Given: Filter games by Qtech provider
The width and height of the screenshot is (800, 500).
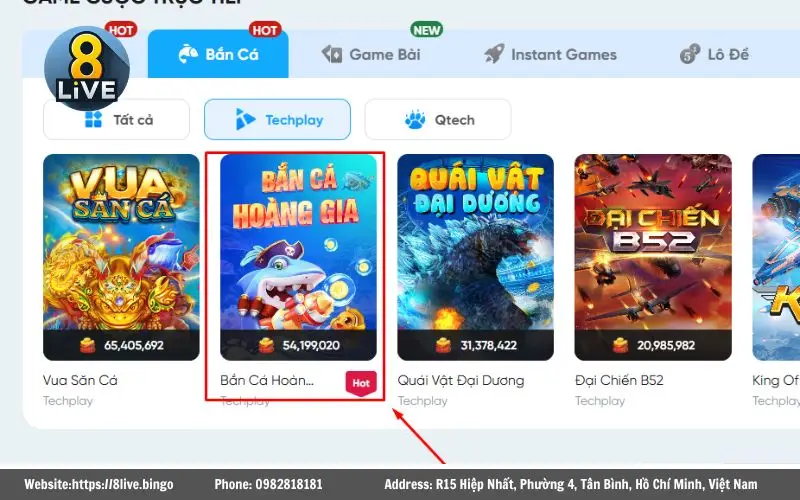Looking at the screenshot, I should [x=438, y=119].
